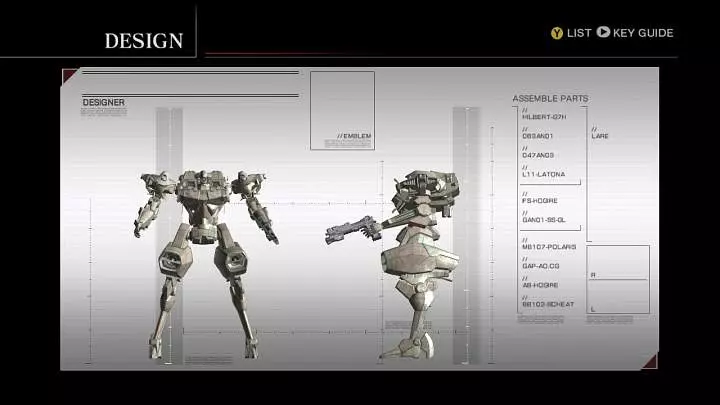Select the AB-HOGIRE part entry
720x405 pixels.
pyautogui.click(x=540, y=285)
